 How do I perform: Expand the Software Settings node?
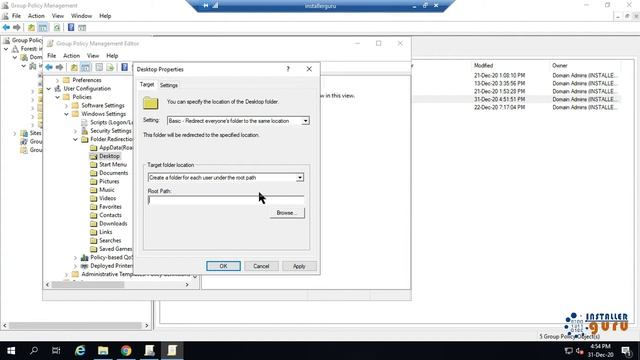(67, 106)
